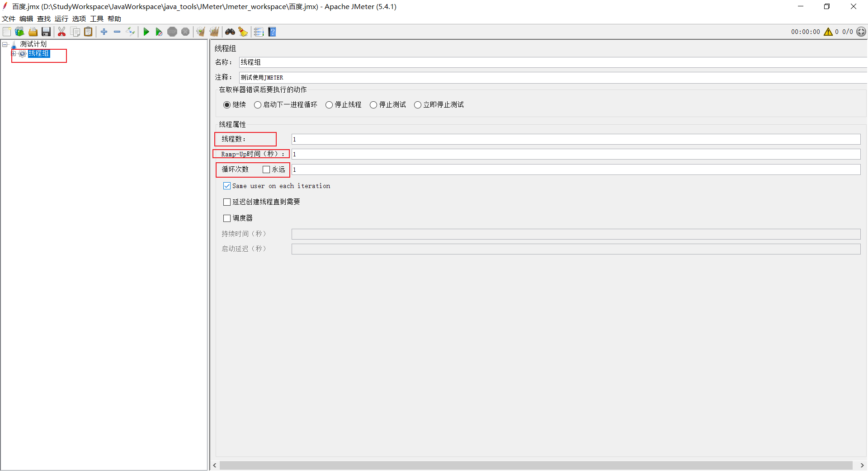Uncheck Same user on each iteration

pos(227,186)
